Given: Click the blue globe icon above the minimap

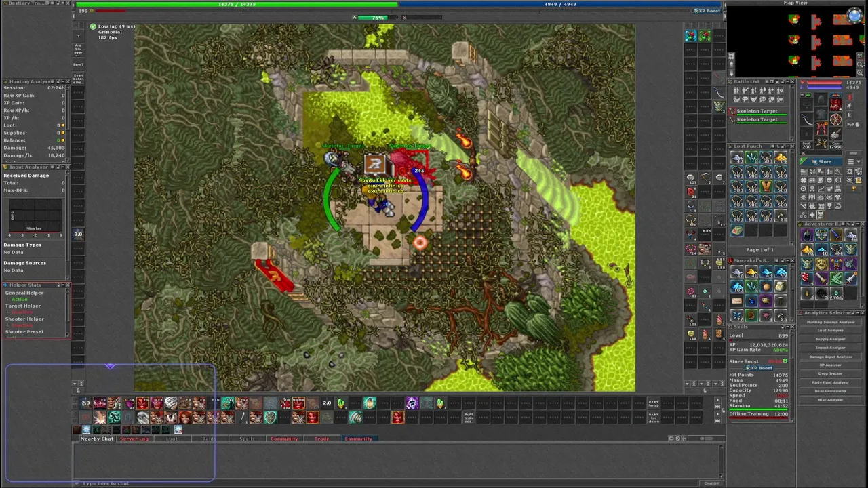Looking at the screenshot, I should [854, 17].
